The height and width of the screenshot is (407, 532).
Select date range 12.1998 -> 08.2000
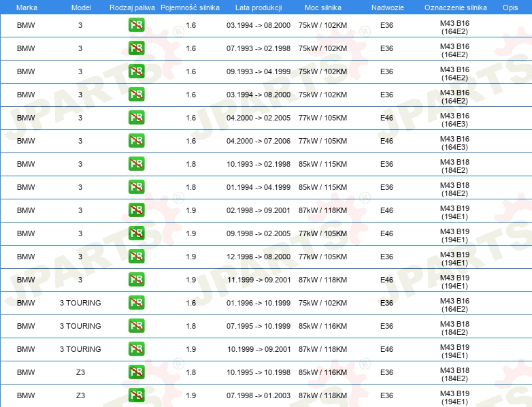coord(259,257)
